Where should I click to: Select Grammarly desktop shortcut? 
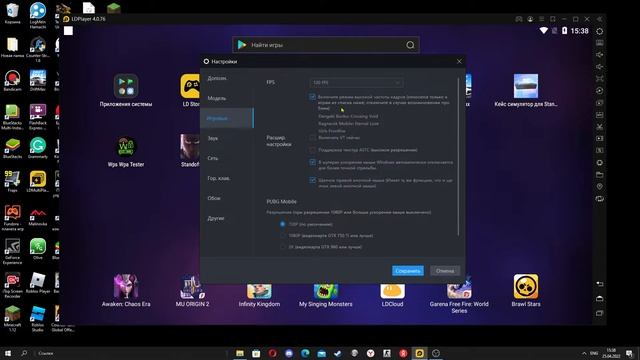(38, 148)
